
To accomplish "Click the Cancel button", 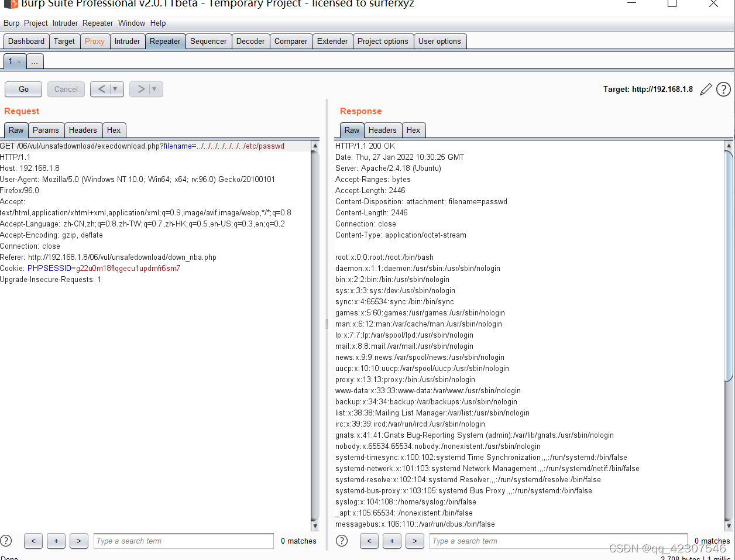I will click(x=66, y=89).
